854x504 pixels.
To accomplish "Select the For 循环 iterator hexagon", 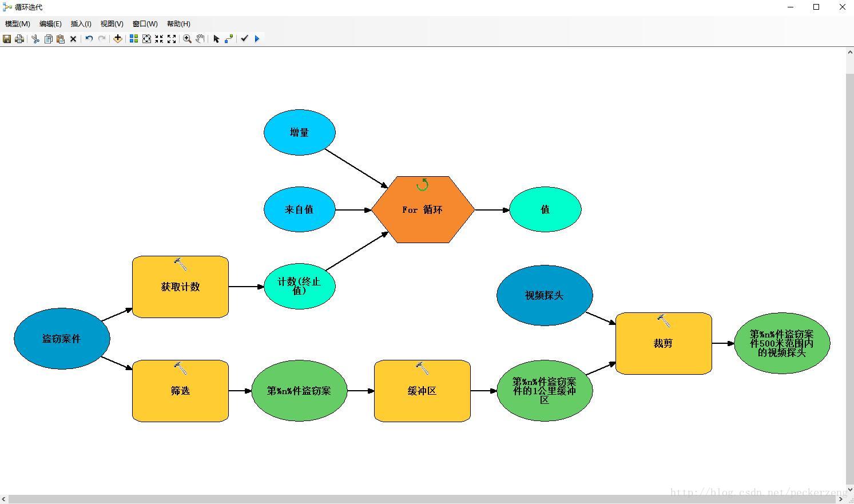I will [x=423, y=209].
